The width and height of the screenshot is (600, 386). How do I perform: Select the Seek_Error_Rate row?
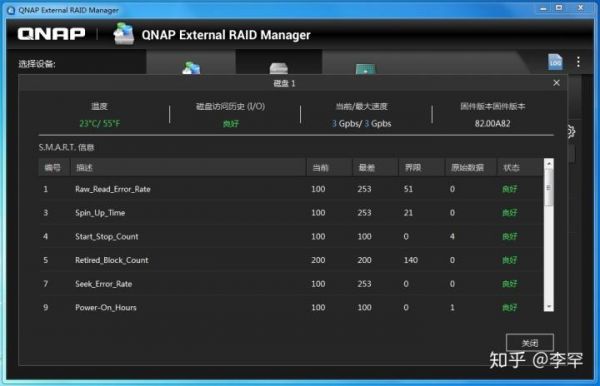(x=291, y=284)
